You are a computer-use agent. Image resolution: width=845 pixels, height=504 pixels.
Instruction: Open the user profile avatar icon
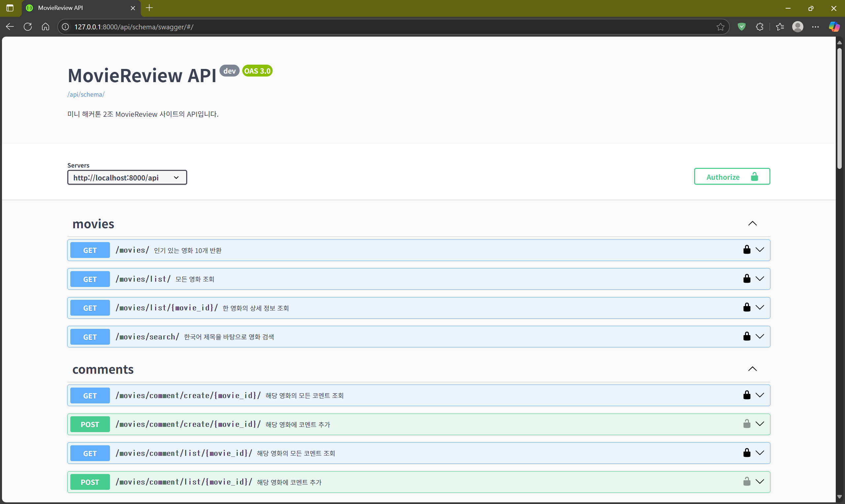(x=797, y=27)
